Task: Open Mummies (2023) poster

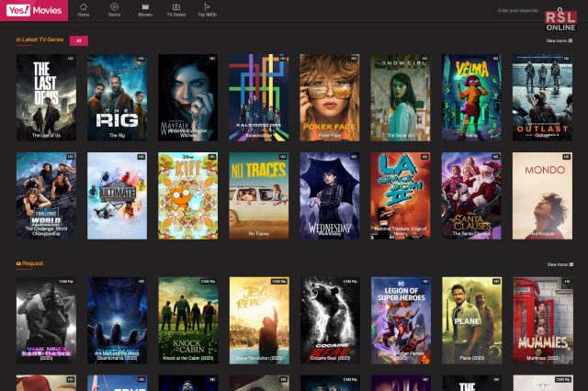Action: [x=542, y=320]
